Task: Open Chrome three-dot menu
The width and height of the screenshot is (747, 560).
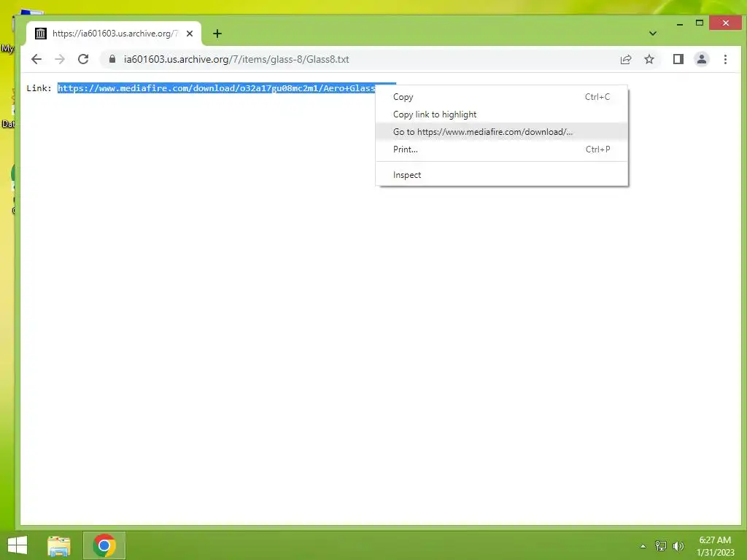Action: pos(725,59)
